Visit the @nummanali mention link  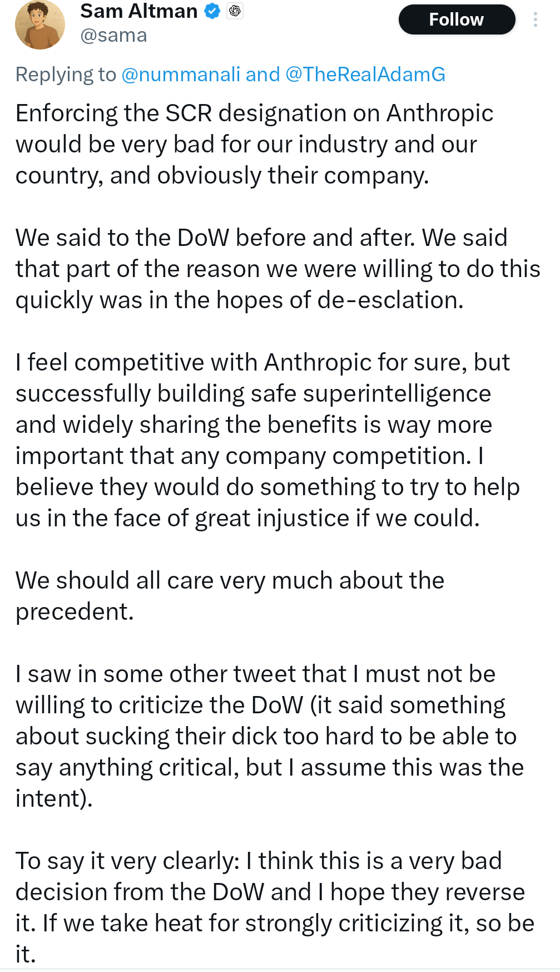181,74
